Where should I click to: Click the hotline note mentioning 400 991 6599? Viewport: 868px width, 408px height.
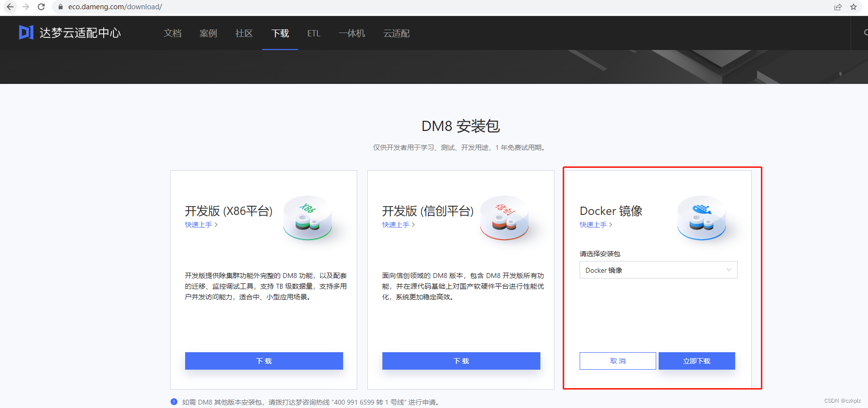[x=311, y=402]
